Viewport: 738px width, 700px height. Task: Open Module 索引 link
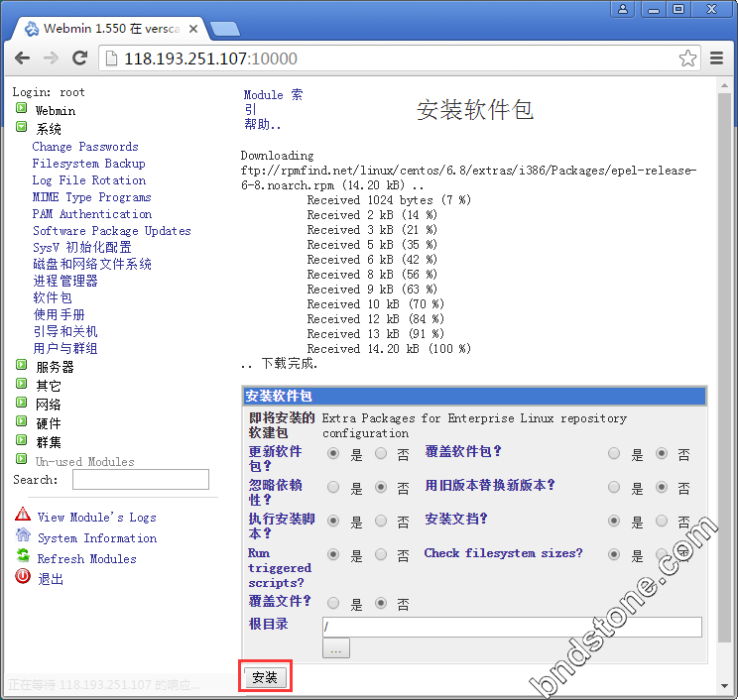(x=273, y=102)
